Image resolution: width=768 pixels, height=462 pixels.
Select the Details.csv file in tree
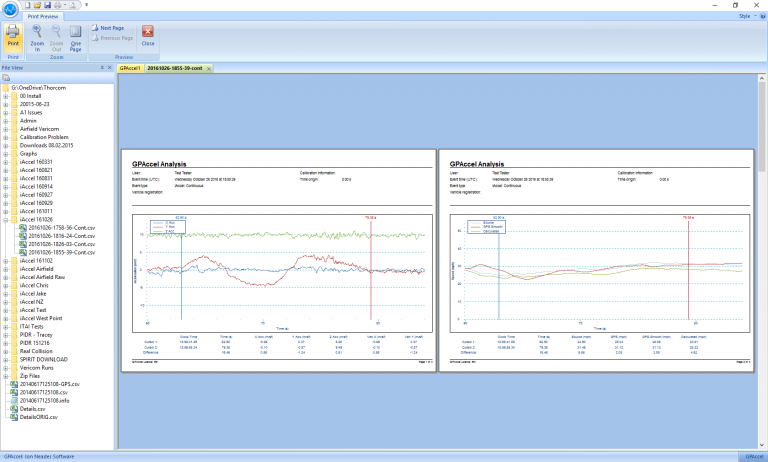point(34,407)
